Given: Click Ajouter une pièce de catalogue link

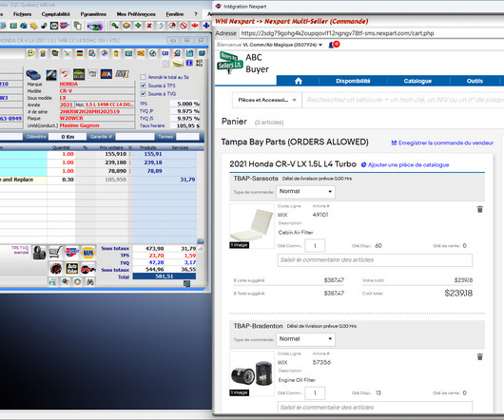Looking at the screenshot, I should (405, 164).
